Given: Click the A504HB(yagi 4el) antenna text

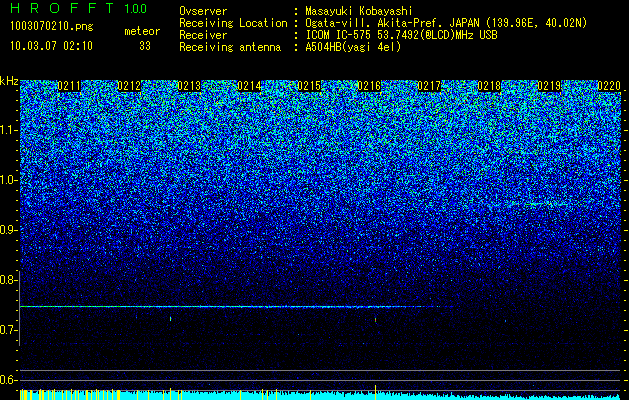Looking at the screenshot, I should [x=353, y=47].
